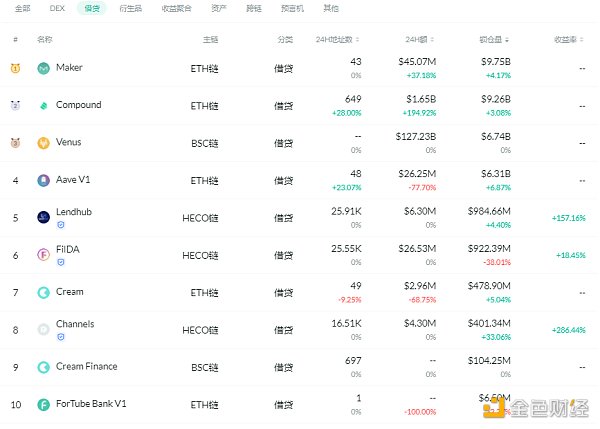The width and height of the screenshot is (600, 429).
Task: Click Cream Finance's 697 address count
Action: coord(353,360)
